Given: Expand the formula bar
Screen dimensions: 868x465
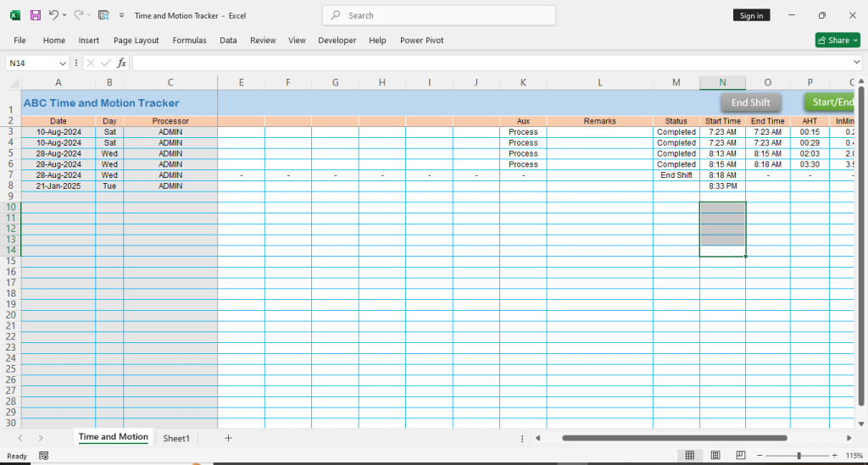Looking at the screenshot, I should 856,63.
